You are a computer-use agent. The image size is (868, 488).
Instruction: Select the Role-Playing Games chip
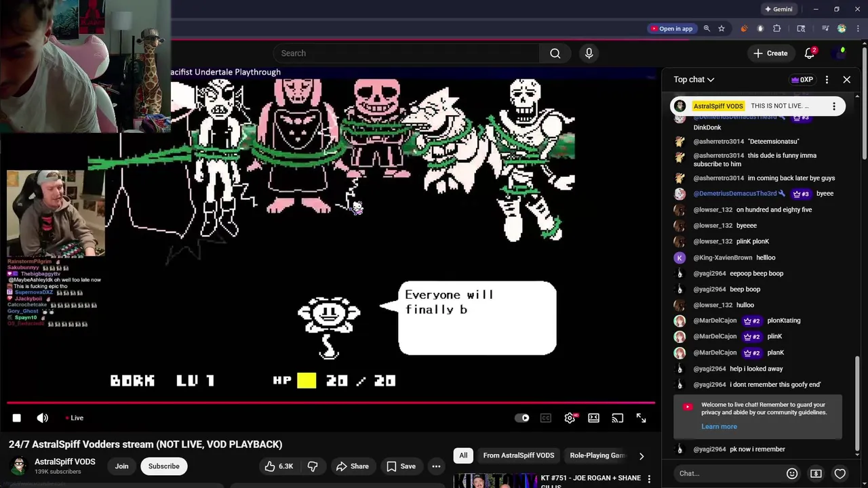click(x=597, y=455)
